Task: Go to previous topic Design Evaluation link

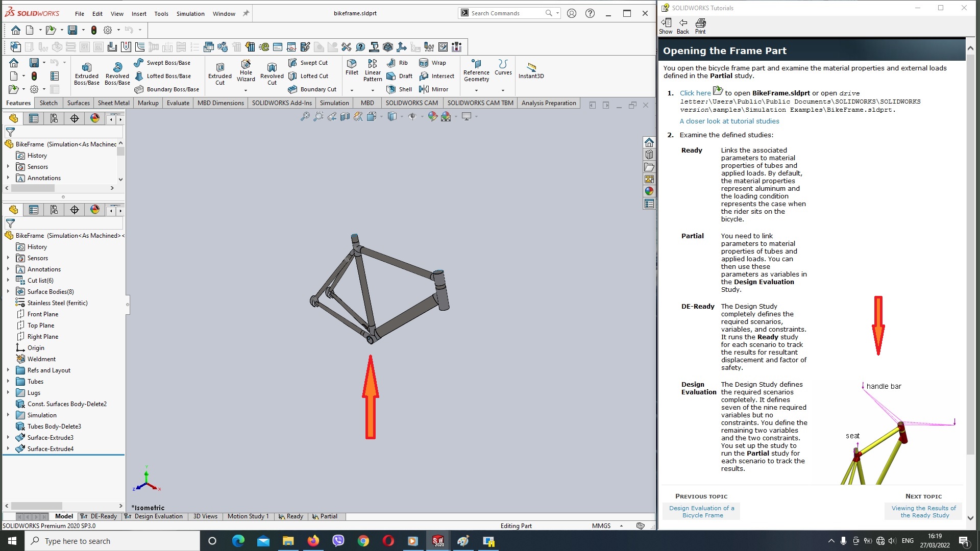Action: click(701, 512)
